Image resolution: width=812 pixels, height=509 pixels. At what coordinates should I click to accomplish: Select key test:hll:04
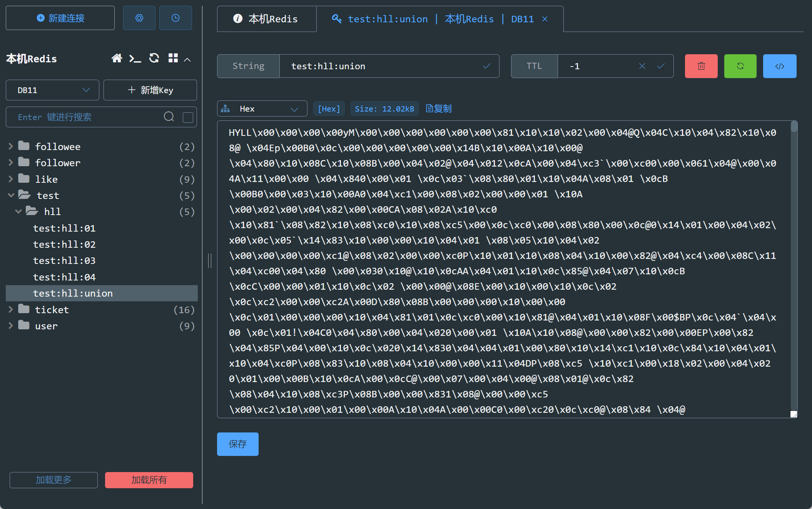[x=64, y=277]
